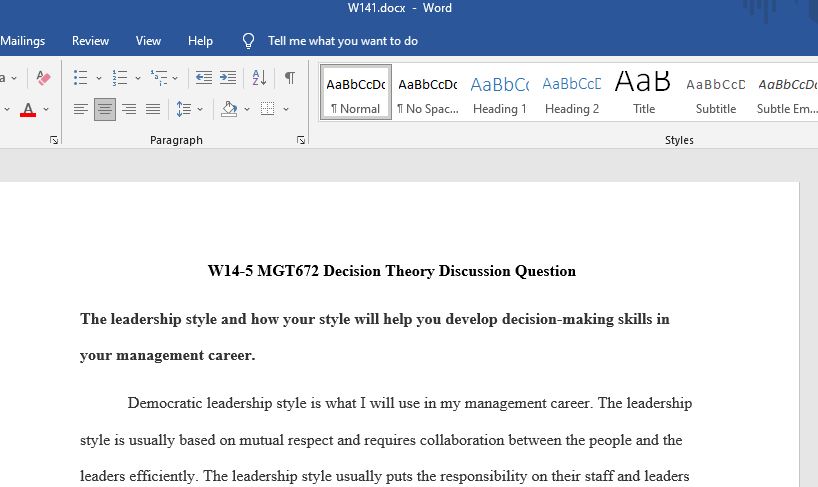The image size is (818, 487).
Task: Open Font dialog launcher
Action: point(54,140)
